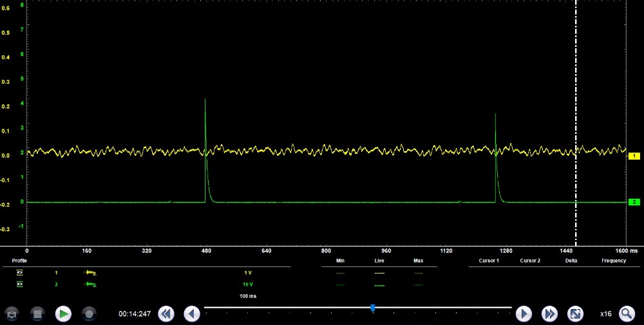Step back one frame
The image size is (644, 325).
point(192,313)
